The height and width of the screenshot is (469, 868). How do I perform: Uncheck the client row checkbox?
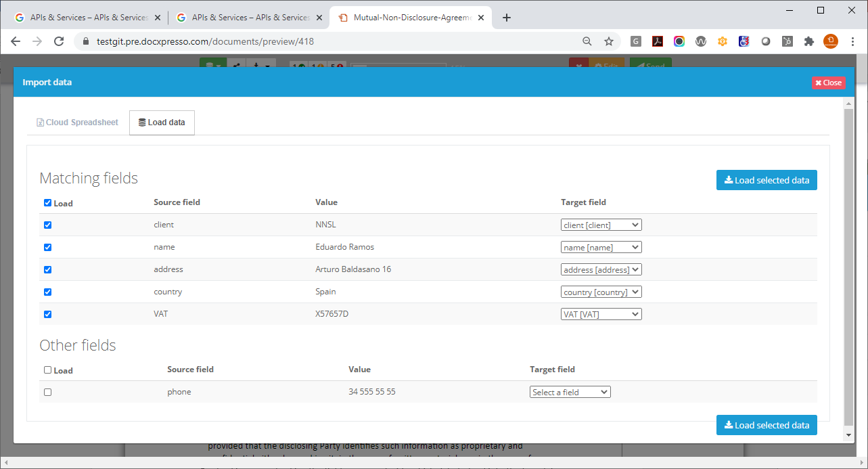click(47, 225)
